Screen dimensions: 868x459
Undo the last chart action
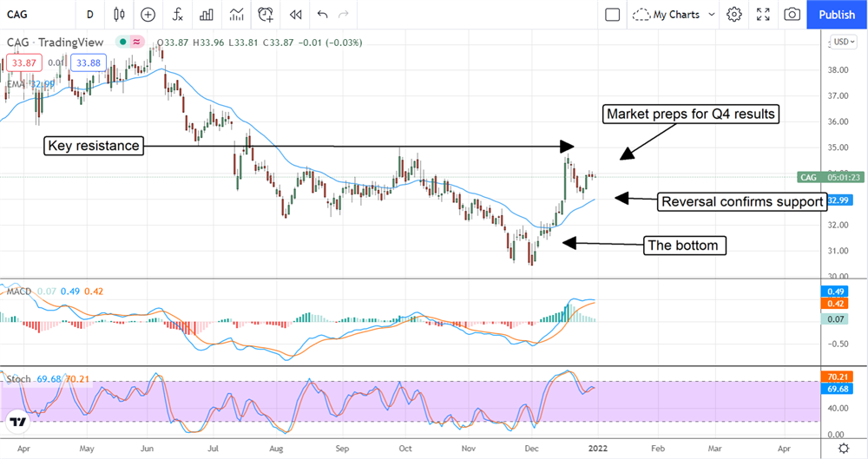[x=322, y=15]
